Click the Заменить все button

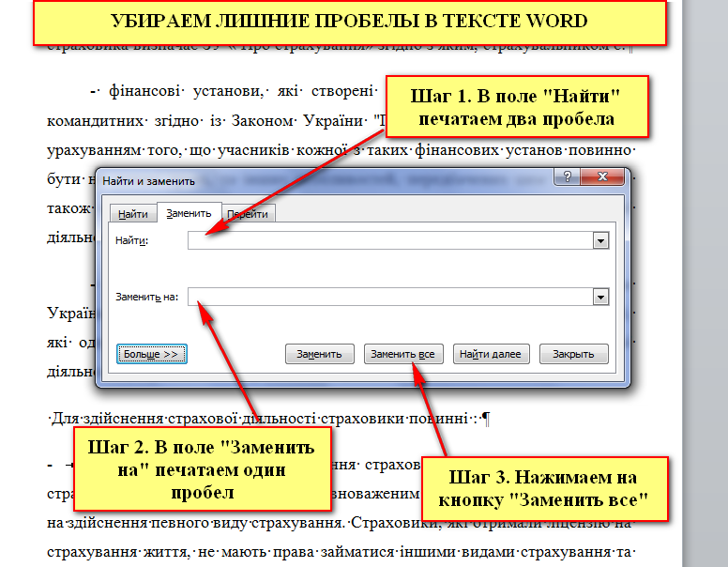pyautogui.click(x=403, y=354)
